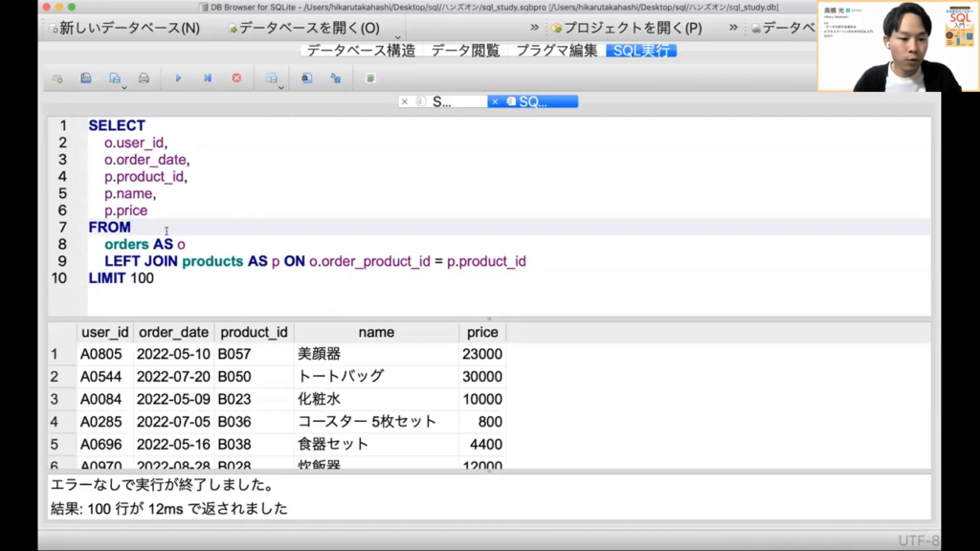This screenshot has height=551, width=980.
Task: Click the open new SQL tab icon
Action: pos(57,78)
